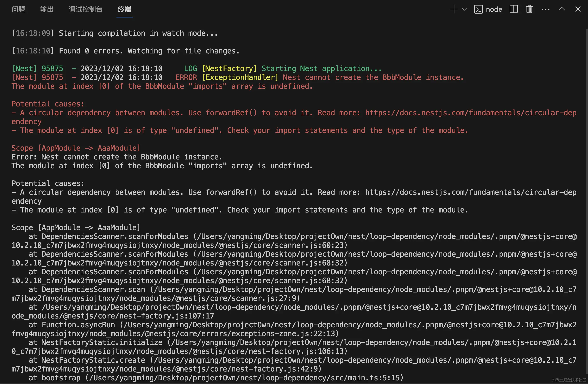Click the "Starting Nest application..." log text
This screenshot has width=588, height=384.
coord(322,69)
